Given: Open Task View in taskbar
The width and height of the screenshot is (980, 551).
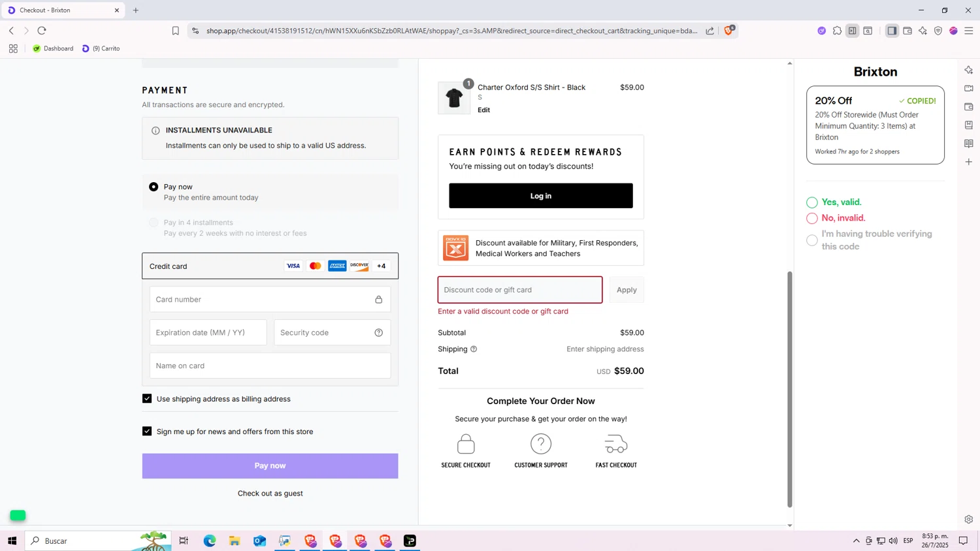Looking at the screenshot, I should [x=184, y=541].
